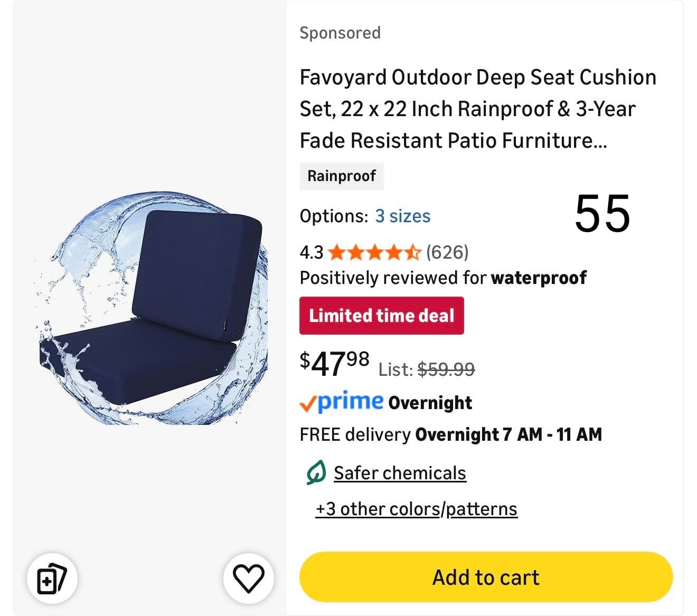Open the navy cushion product image
697x616 pixels.
point(151,309)
